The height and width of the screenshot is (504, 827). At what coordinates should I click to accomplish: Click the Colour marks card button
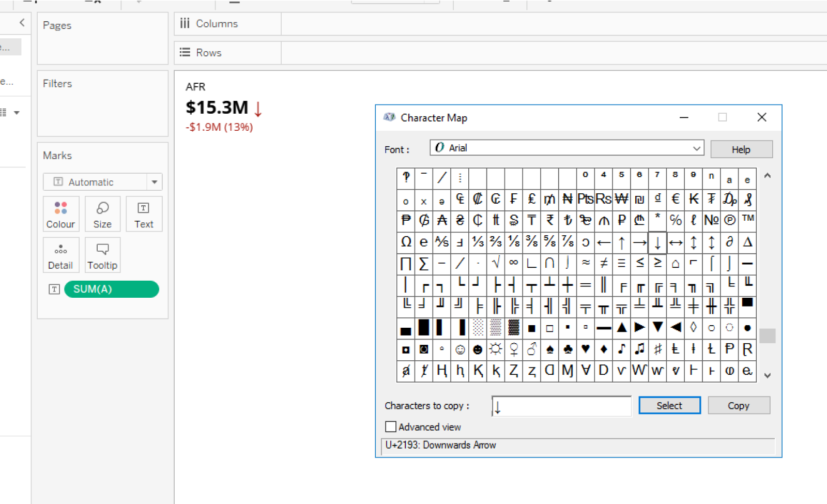[x=60, y=214]
